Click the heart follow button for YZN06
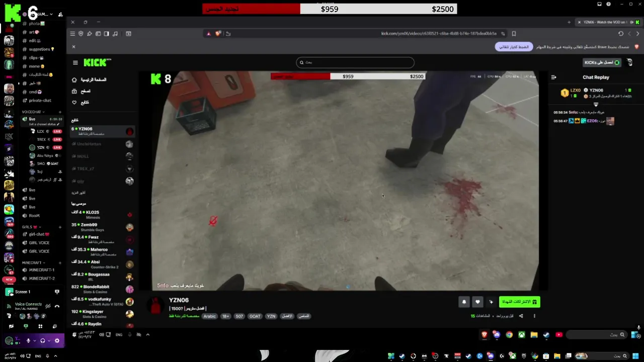The height and width of the screenshot is (362, 644). pos(477,302)
